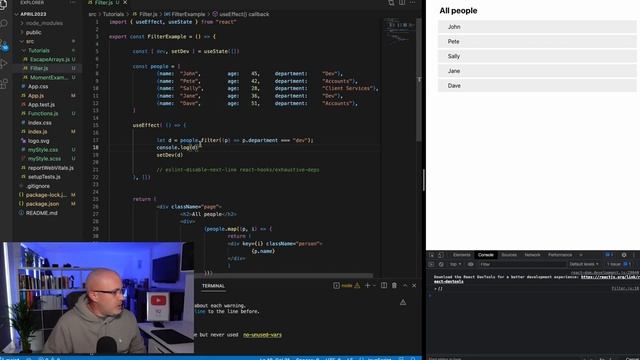640x360 pixels.
Task: Open index.js file
Action: pyautogui.click(x=38, y=131)
